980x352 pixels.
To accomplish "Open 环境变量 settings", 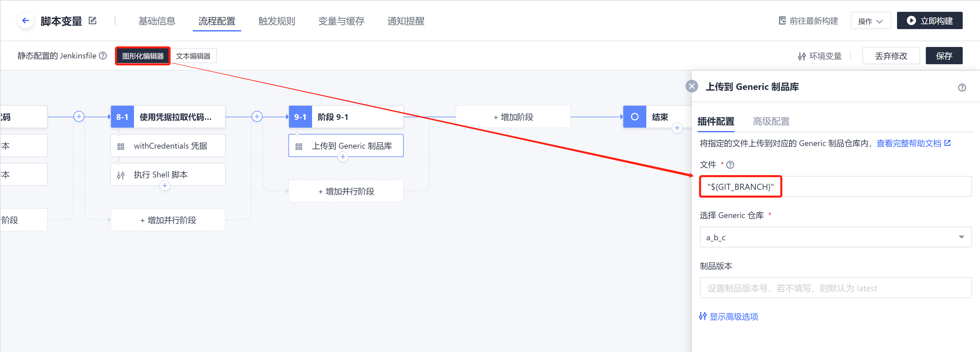I will pos(820,56).
